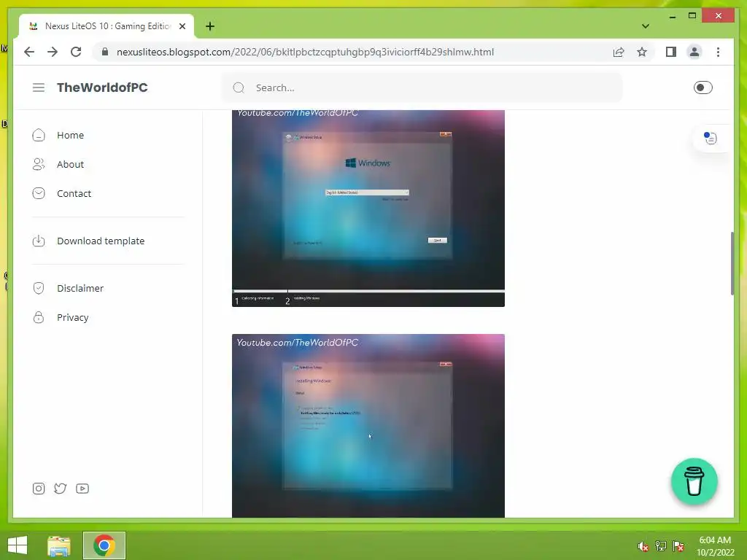This screenshot has width=747, height=560.
Task: Click the Privacy lock icon
Action: (x=39, y=317)
